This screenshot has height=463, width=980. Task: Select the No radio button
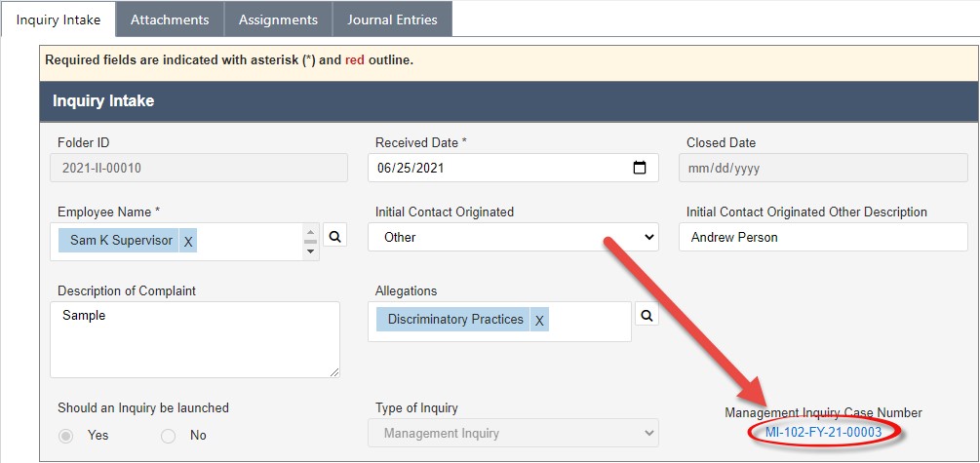click(168, 436)
